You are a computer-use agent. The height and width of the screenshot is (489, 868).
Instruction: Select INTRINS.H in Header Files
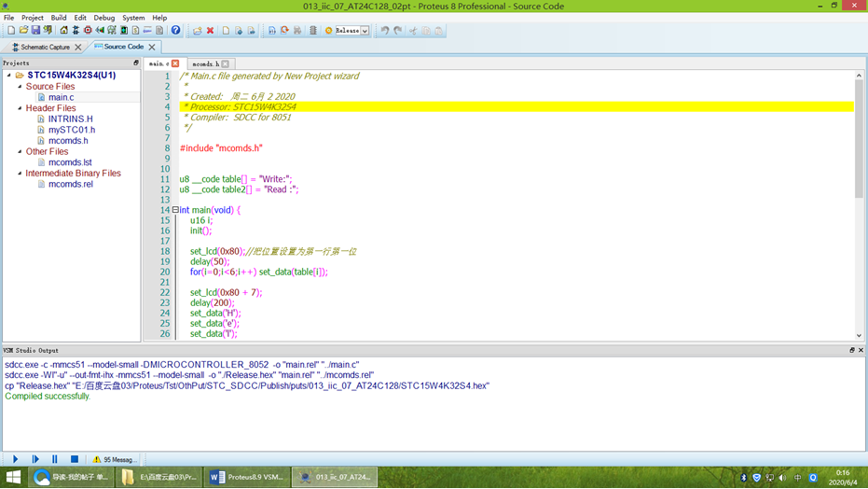[70, 119]
